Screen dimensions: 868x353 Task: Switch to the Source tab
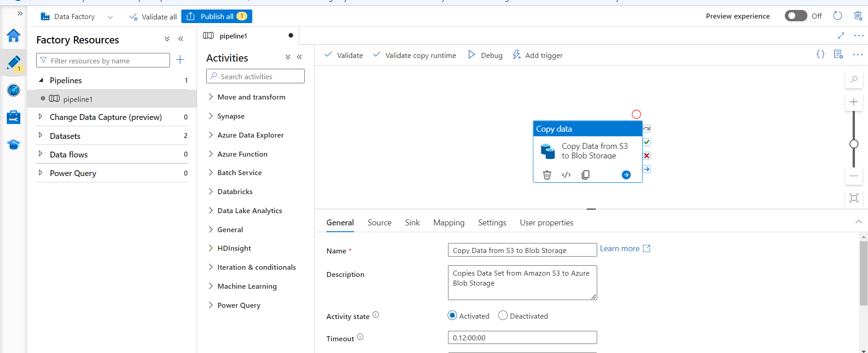click(379, 223)
